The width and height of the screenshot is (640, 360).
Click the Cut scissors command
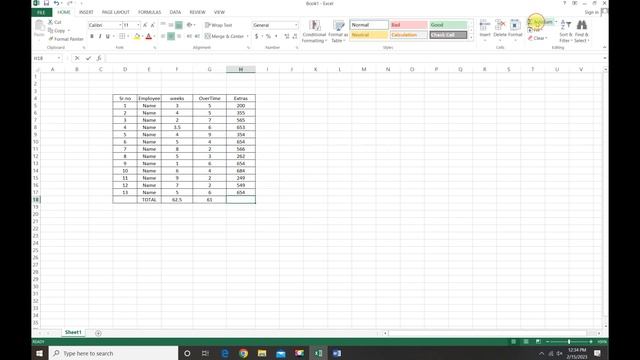point(55,22)
